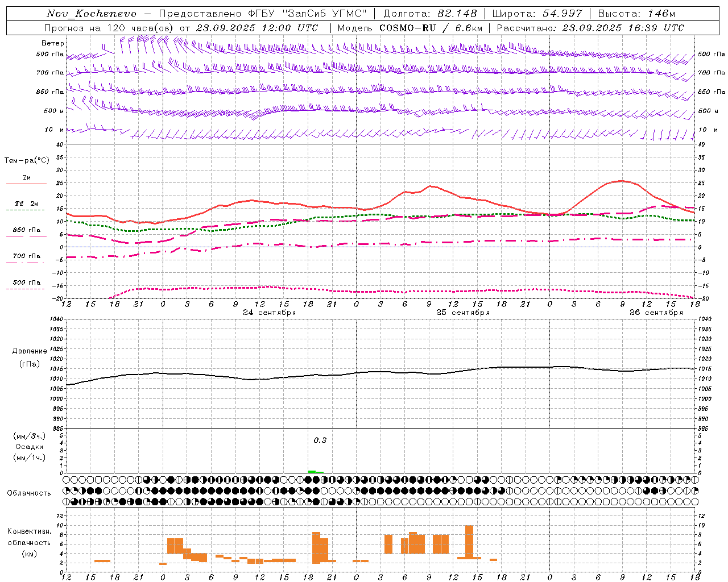Image resolution: width=728 pixels, height=582 pixels.
Task: Click the 'Высота: 146м' header field
Action: [636, 14]
